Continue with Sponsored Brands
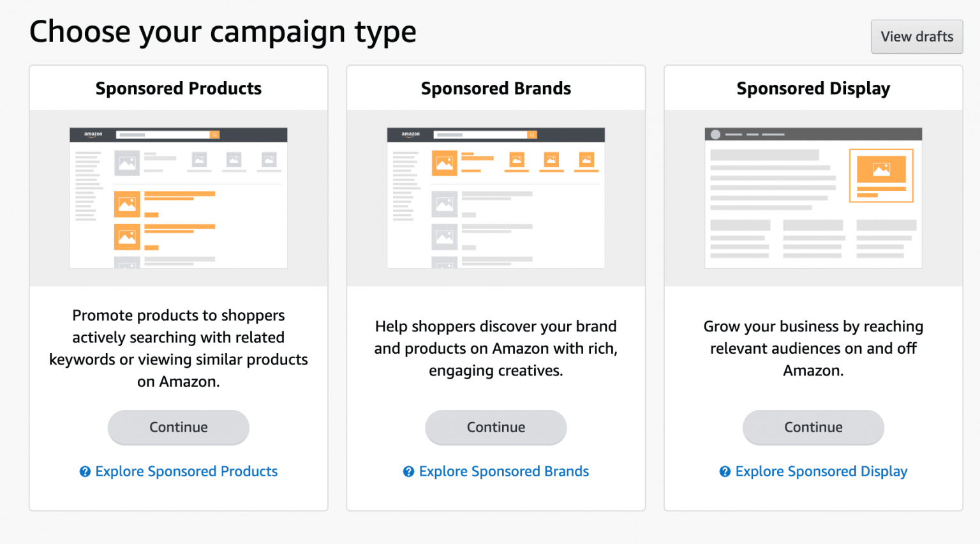 click(496, 427)
